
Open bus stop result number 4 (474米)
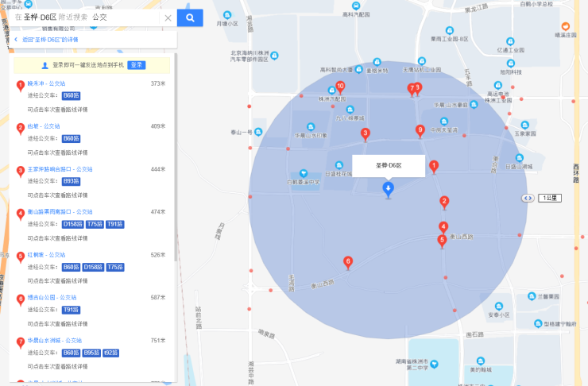pos(60,212)
